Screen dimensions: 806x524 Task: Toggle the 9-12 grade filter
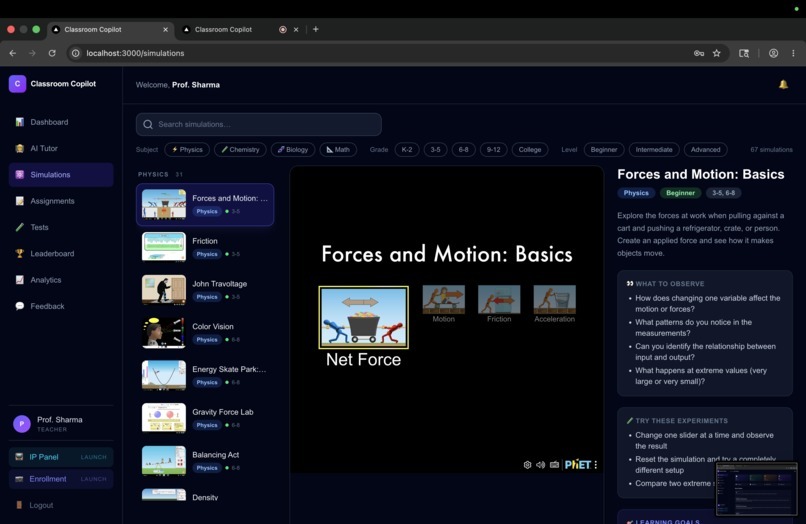tap(493, 150)
